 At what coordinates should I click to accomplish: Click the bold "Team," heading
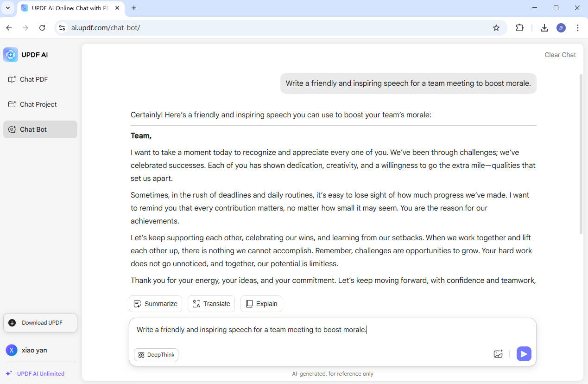(x=141, y=136)
